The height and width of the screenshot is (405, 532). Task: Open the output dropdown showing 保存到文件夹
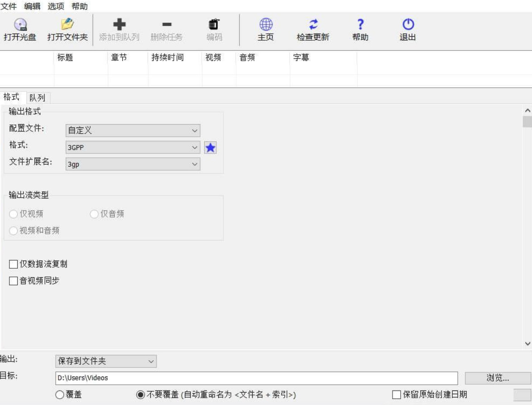point(106,361)
